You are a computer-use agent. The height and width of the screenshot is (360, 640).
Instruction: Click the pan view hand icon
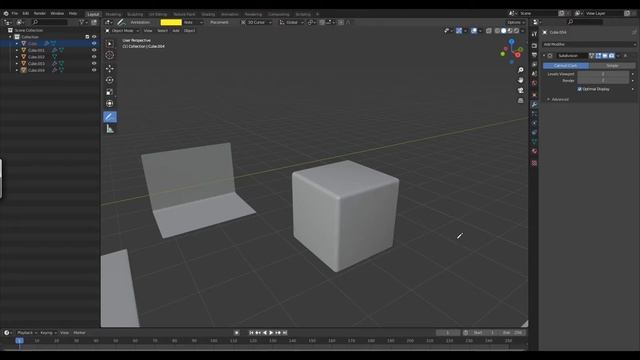[520, 80]
